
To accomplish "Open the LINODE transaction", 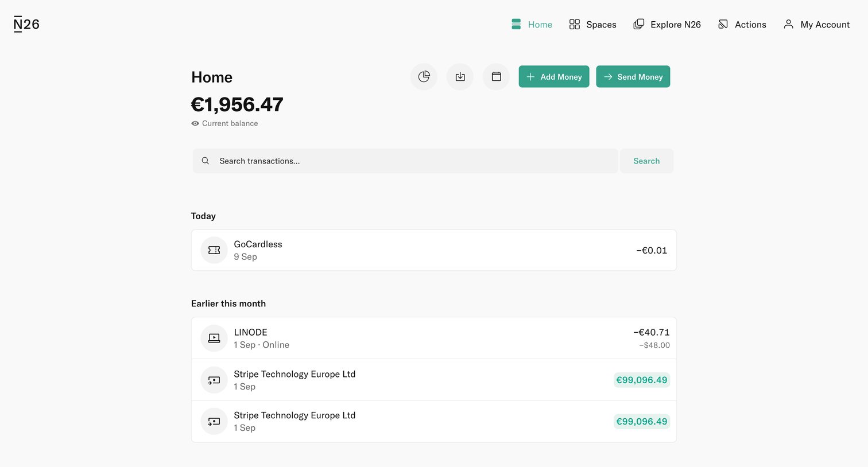I will (x=434, y=338).
